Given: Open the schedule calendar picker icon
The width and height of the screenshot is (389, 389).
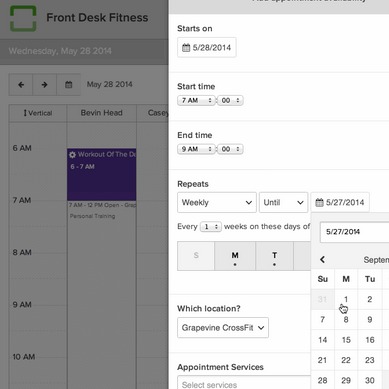Looking at the screenshot, I should 68,85.
